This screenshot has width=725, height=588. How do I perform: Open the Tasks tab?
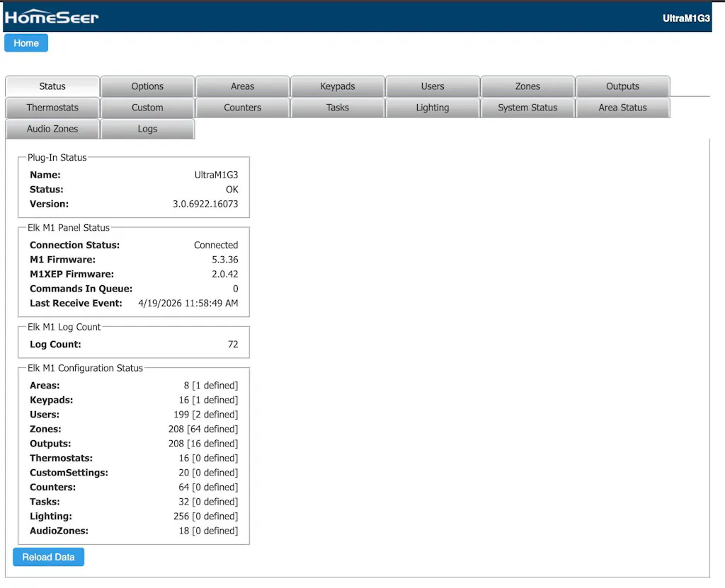[338, 108]
